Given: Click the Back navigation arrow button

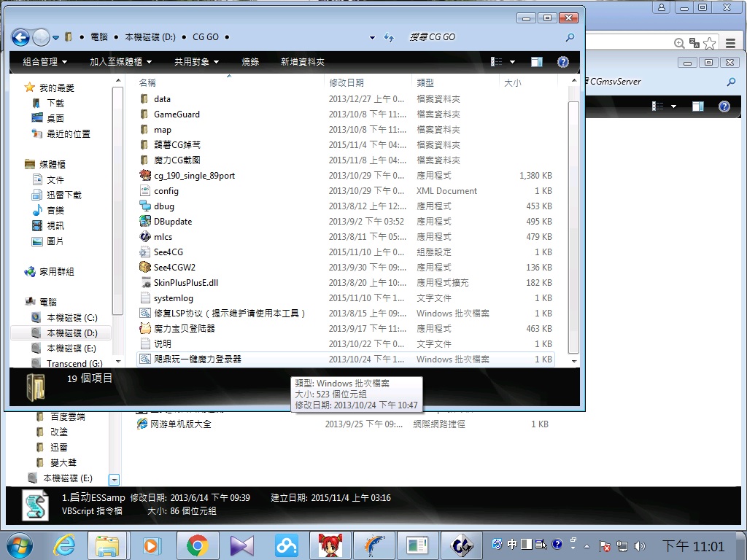Looking at the screenshot, I should point(20,37).
